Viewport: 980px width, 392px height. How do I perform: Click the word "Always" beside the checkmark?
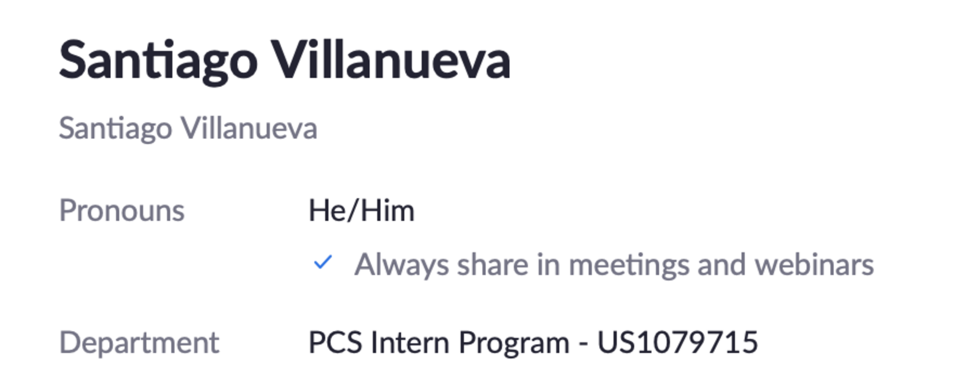click(401, 264)
